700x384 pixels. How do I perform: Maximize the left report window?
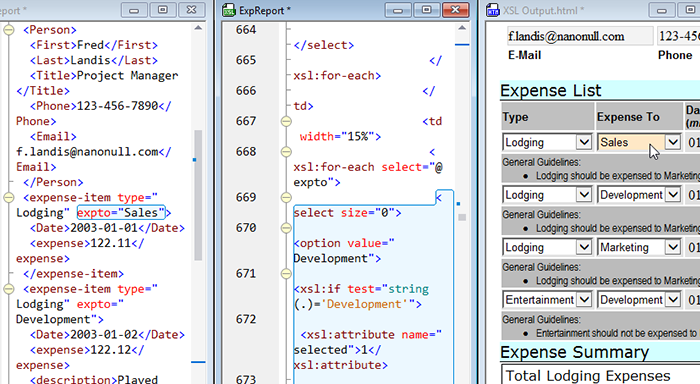pos(162,10)
